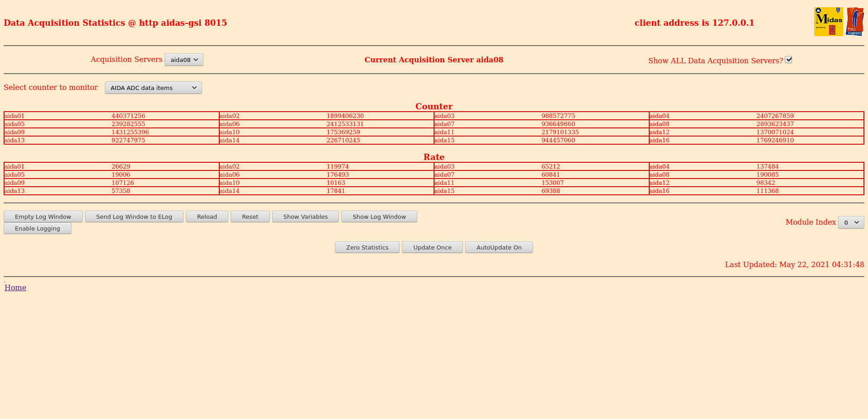Expand the AIDA ADC data items selector
Screen dimensions: 868x419
tap(153, 88)
